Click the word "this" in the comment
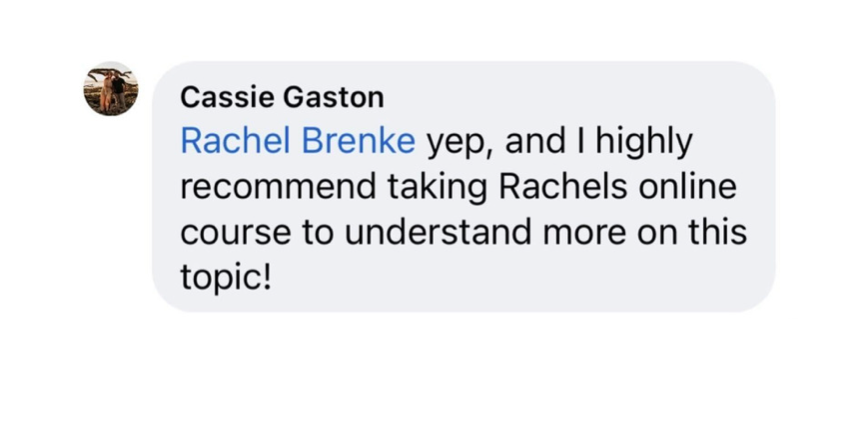The image size is (862, 422). (x=716, y=232)
